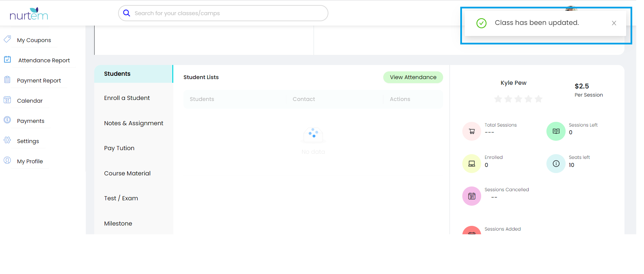Click the Settings gear icon
Image resolution: width=644 pixels, height=274 pixels.
point(7,140)
